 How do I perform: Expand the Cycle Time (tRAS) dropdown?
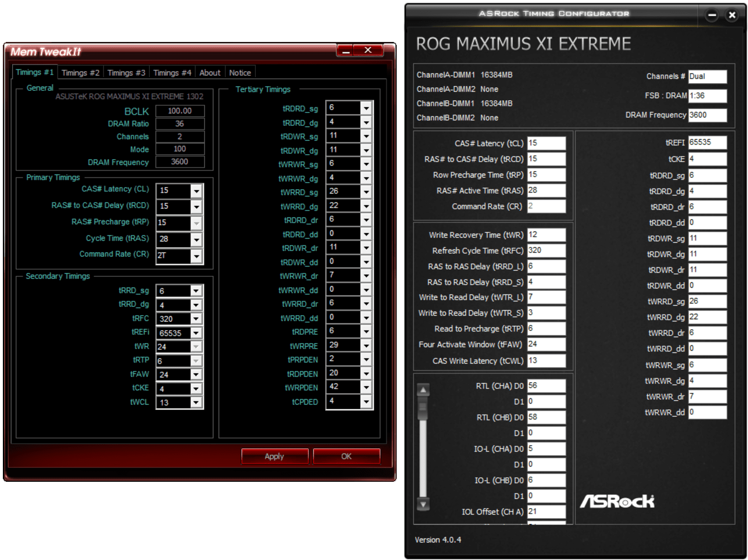coord(196,239)
